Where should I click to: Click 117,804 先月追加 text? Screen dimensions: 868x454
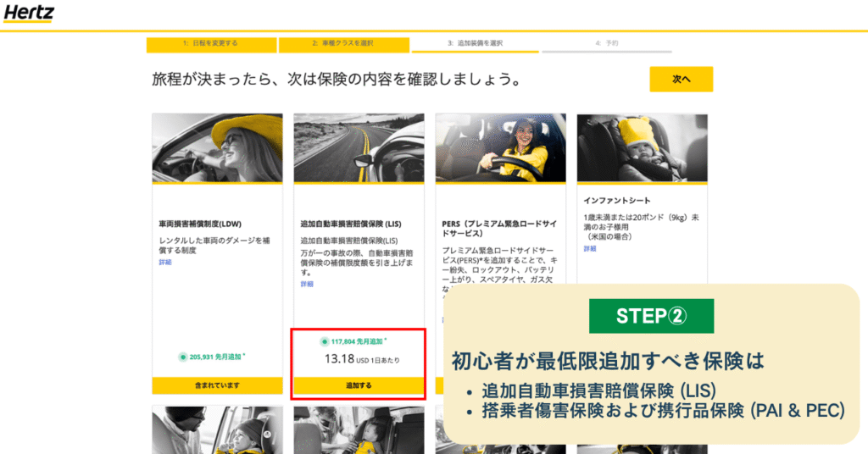[x=357, y=341]
